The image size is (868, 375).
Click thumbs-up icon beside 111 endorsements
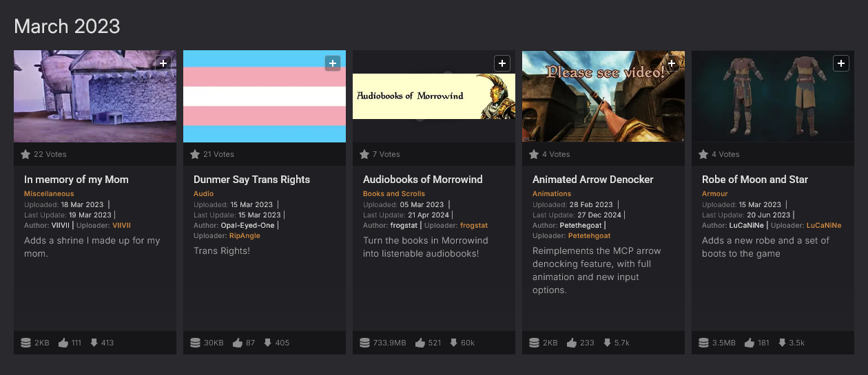[x=63, y=342]
